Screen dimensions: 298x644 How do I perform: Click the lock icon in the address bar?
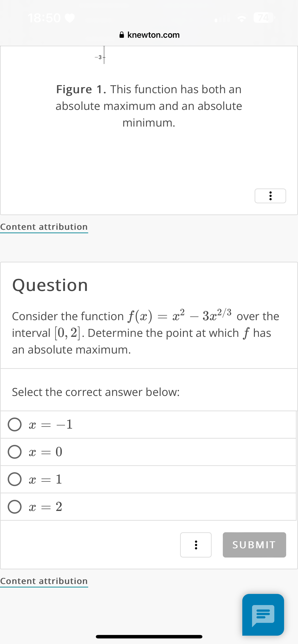point(122,35)
